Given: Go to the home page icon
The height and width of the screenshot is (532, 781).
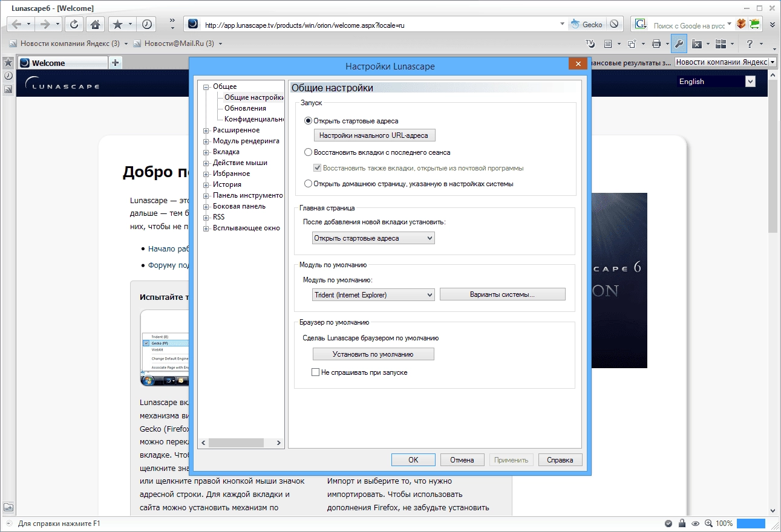Looking at the screenshot, I should point(95,24).
